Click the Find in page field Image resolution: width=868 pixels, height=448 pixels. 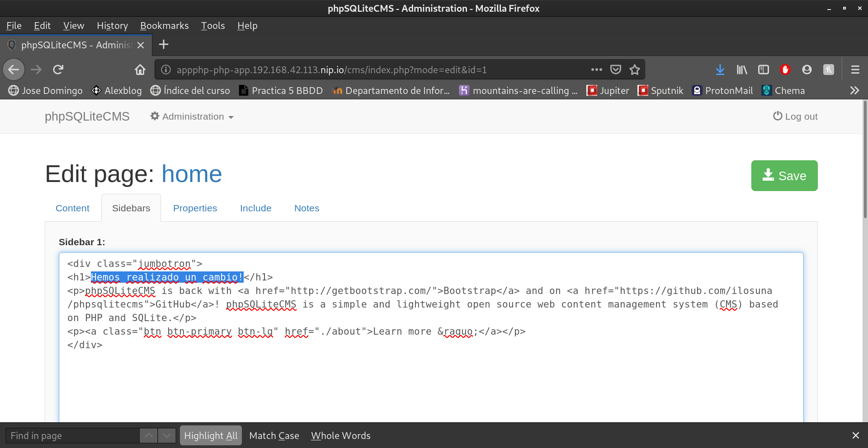(x=72, y=436)
